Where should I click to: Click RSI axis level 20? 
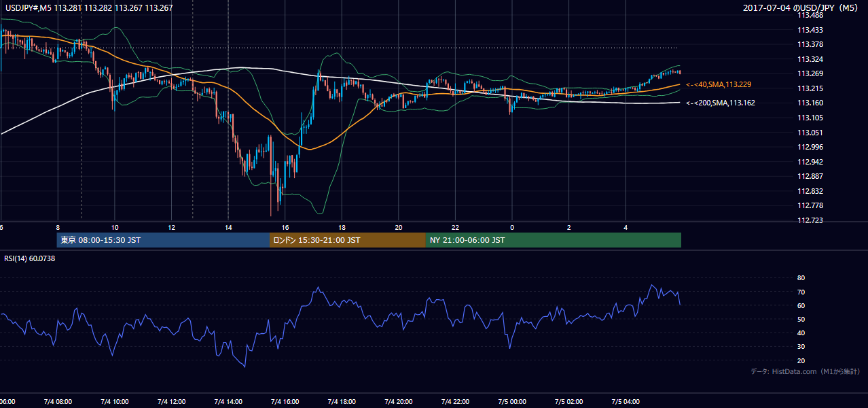click(801, 360)
